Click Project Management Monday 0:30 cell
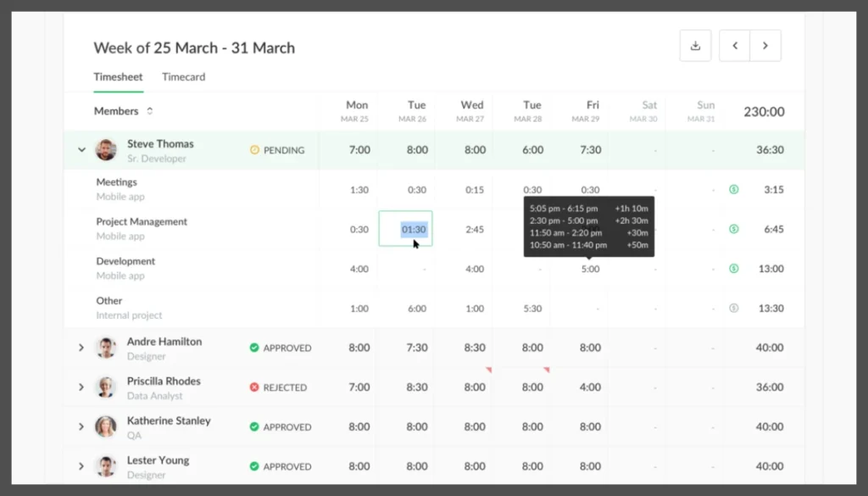This screenshot has height=496, width=868. (359, 229)
